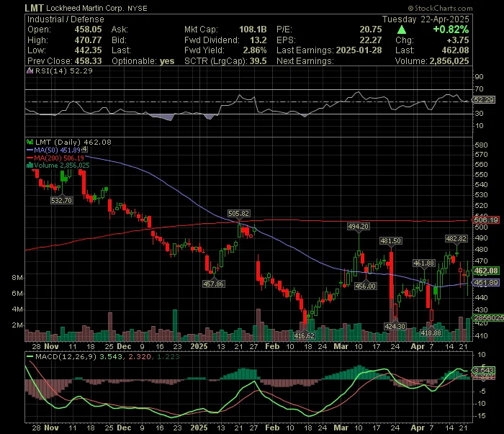The width and height of the screenshot is (504, 434).
Task: Click the red 506.19 tag on price axis
Action: click(486, 220)
